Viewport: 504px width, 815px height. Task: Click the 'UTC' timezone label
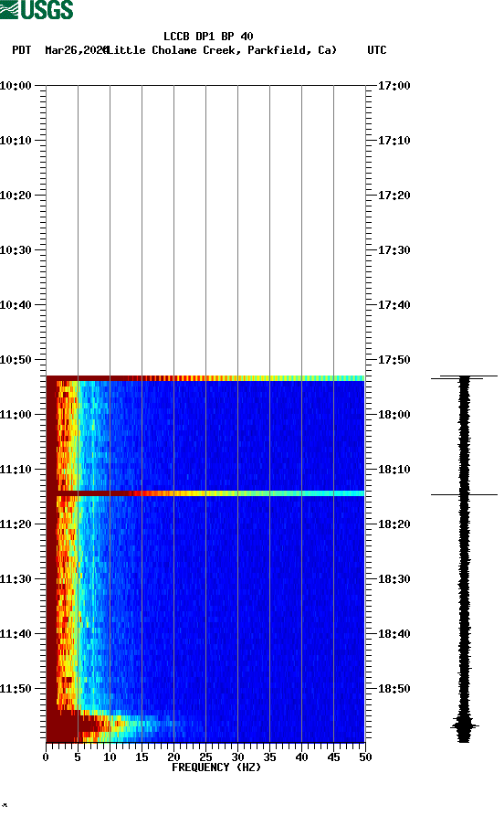(x=377, y=50)
